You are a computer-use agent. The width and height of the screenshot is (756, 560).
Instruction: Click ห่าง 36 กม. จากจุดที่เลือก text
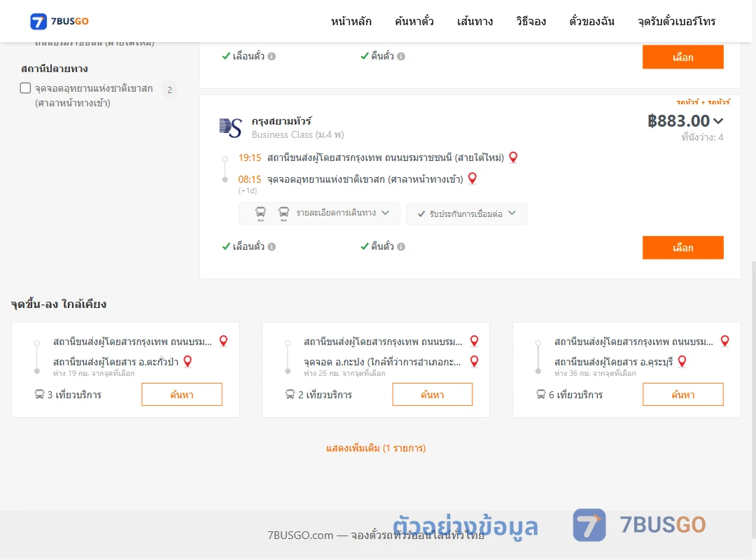click(x=595, y=373)
